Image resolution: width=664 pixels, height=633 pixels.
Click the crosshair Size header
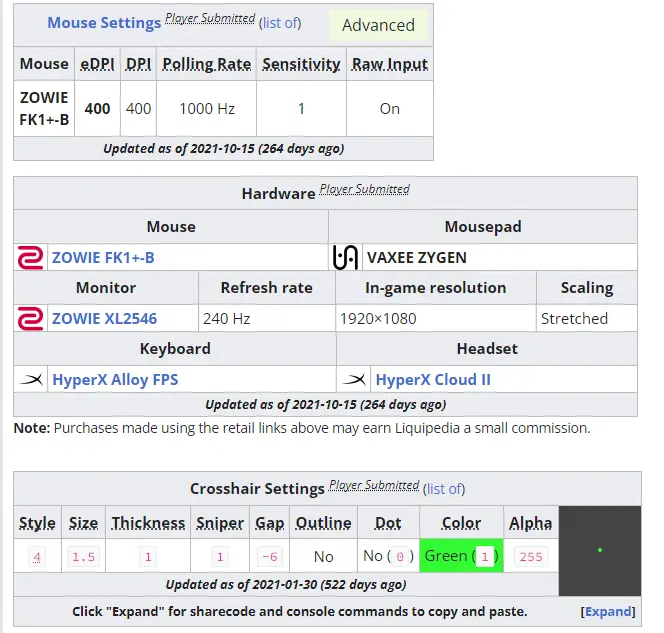click(83, 523)
